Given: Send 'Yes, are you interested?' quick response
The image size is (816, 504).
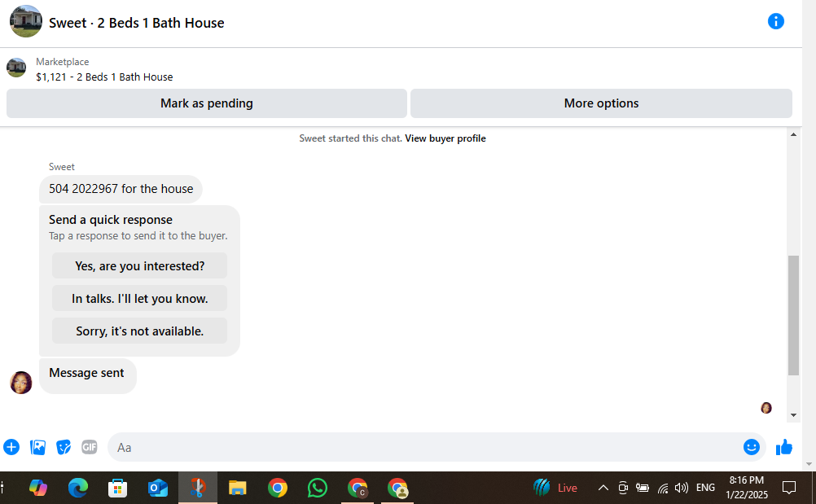Looking at the screenshot, I should pyautogui.click(x=139, y=265).
